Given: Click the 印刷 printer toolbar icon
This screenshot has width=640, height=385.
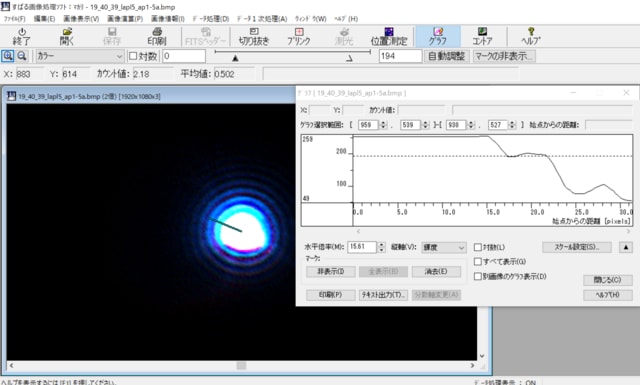Looking at the screenshot, I should click(x=157, y=36).
